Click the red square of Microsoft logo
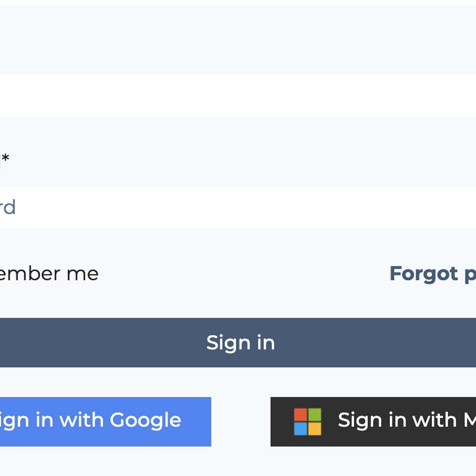Image resolution: width=476 pixels, height=476 pixels. click(301, 415)
